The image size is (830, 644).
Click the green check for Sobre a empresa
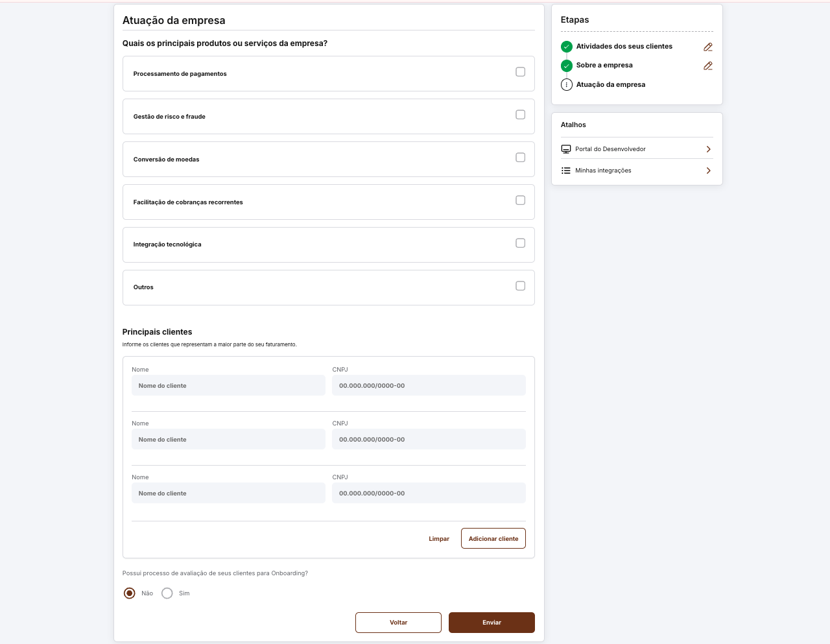(x=567, y=66)
